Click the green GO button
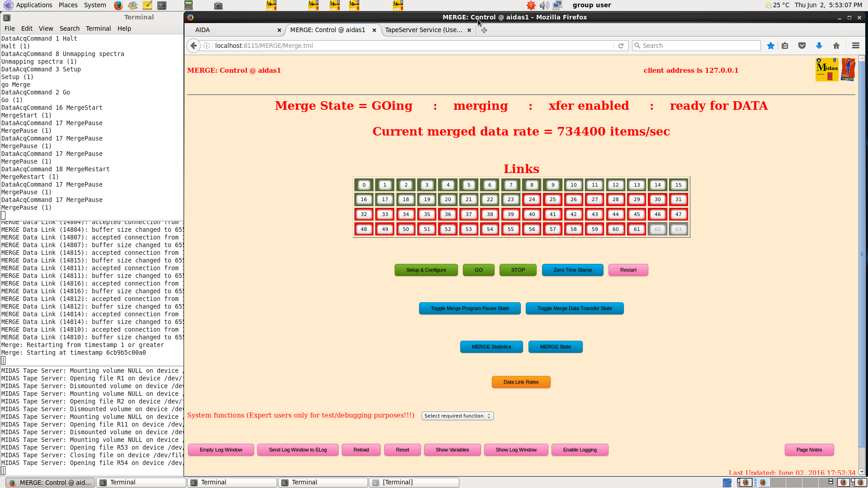This screenshot has width=868, height=488. [478, 270]
